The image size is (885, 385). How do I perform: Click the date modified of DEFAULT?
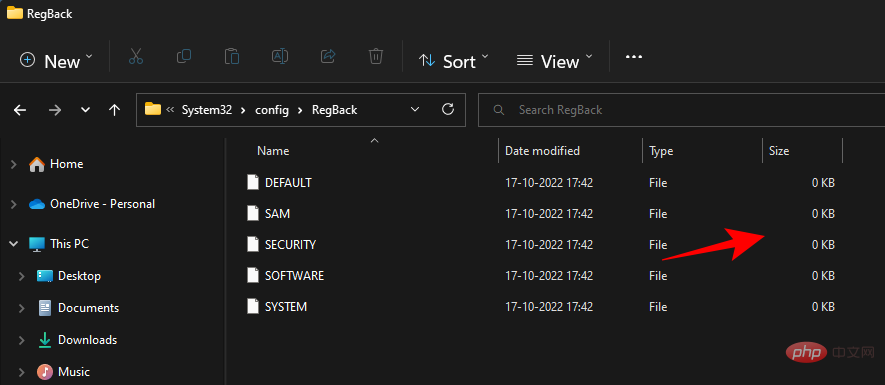(549, 182)
